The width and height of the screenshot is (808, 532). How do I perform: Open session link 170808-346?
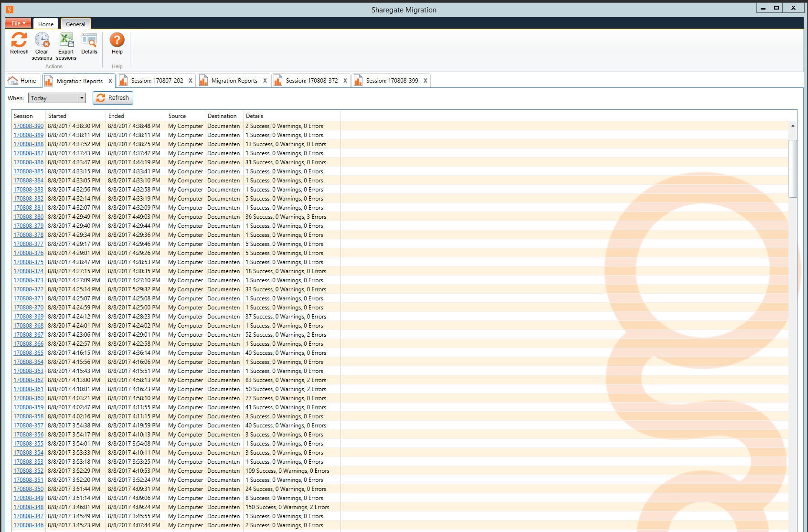coord(28,525)
